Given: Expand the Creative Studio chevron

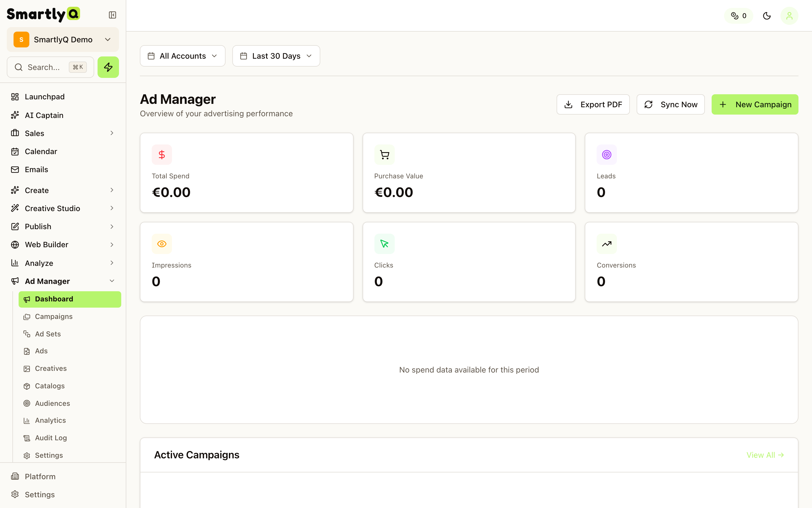Looking at the screenshot, I should tap(112, 208).
